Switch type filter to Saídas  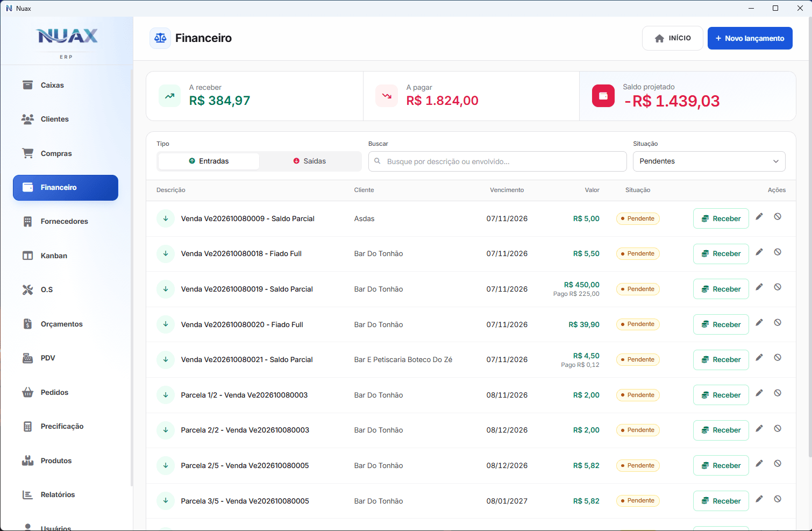(310, 161)
